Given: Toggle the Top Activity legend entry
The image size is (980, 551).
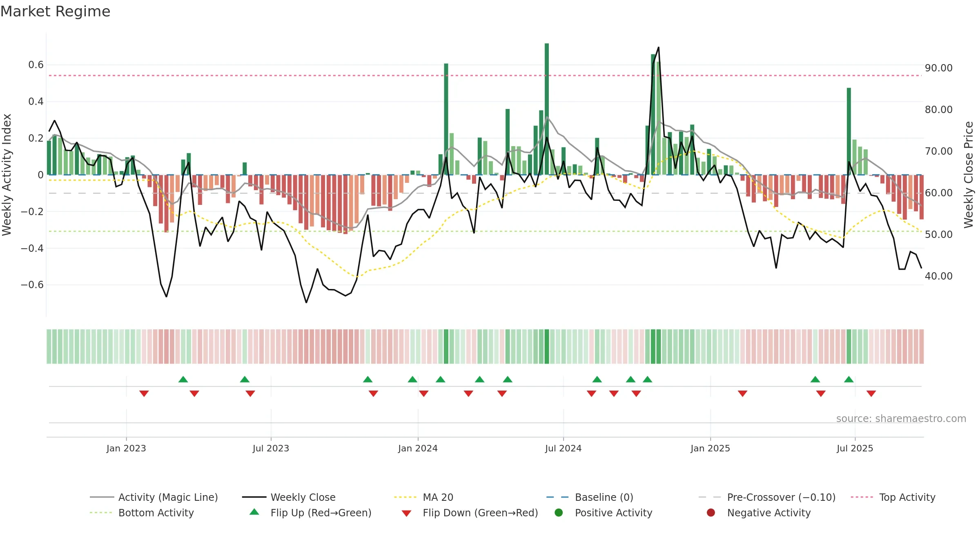Looking at the screenshot, I should point(893,497).
